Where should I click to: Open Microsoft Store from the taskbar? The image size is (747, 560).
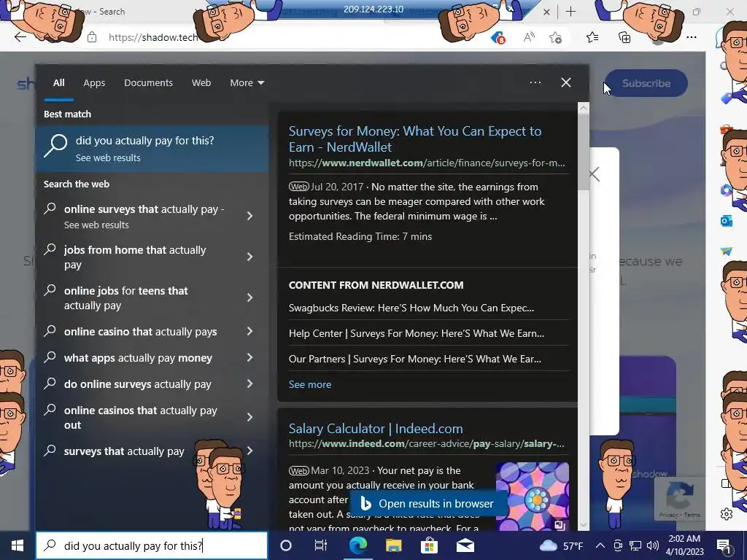click(x=429, y=545)
